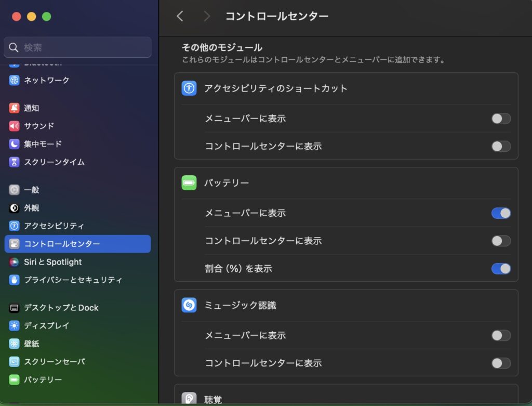Image resolution: width=532 pixels, height=406 pixels.
Task: Go back with the left chevron button
Action: click(x=180, y=16)
